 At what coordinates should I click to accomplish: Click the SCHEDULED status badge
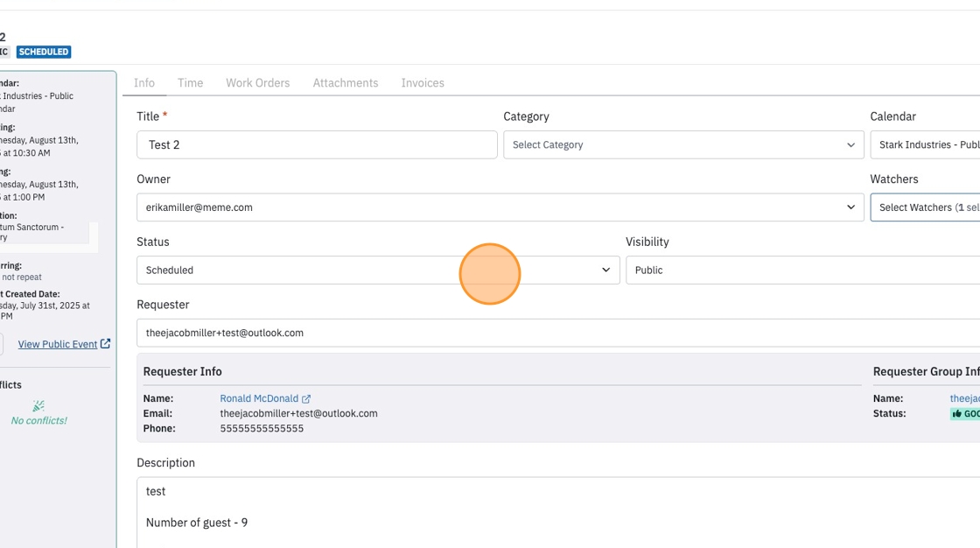tap(44, 52)
